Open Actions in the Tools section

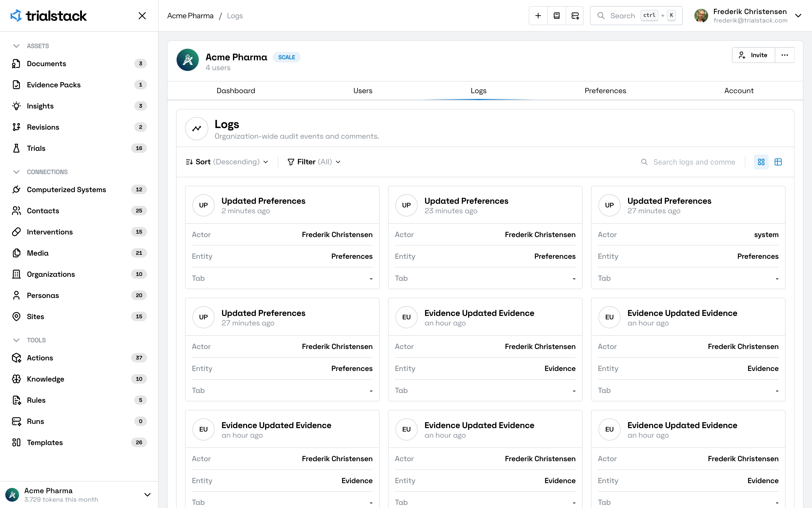79,358
